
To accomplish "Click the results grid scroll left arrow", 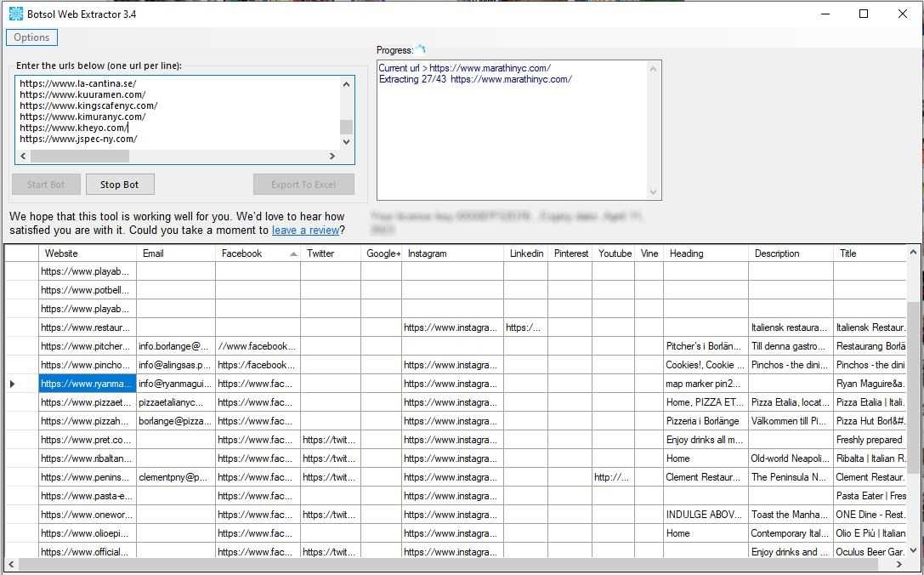I will [11, 565].
